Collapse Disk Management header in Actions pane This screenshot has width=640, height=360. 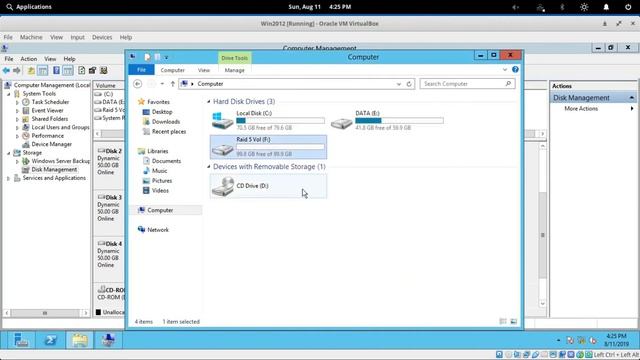[x=631, y=98]
